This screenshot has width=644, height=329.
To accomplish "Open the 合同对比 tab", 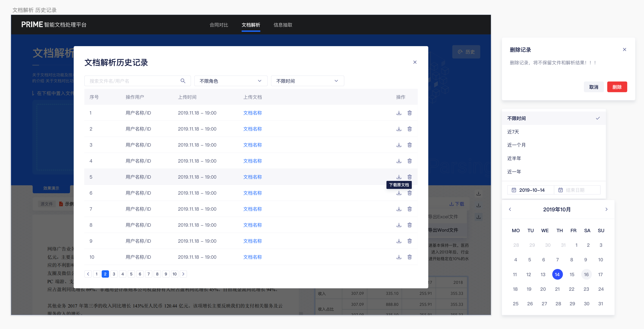I will click(219, 25).
